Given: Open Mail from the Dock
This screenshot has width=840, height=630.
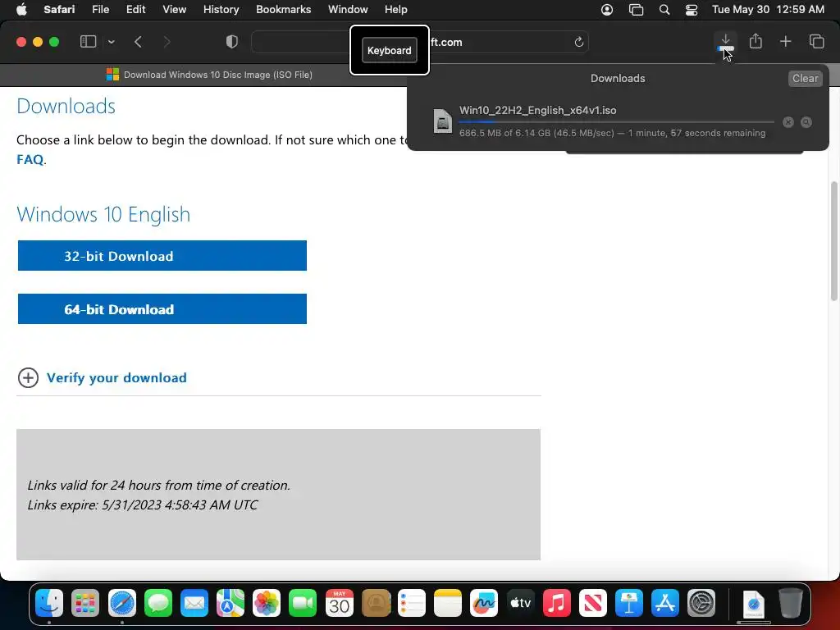Looking at the screenshot, I should pos(194,603).
